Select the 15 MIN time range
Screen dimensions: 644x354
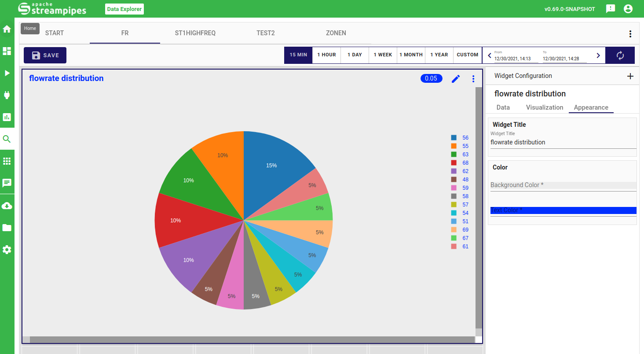(298, 55)
